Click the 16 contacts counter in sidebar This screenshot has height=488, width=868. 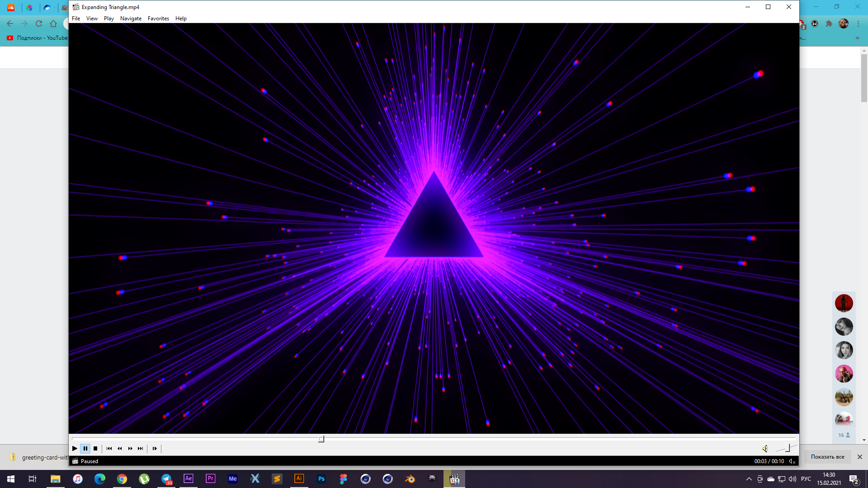(844, 435)
